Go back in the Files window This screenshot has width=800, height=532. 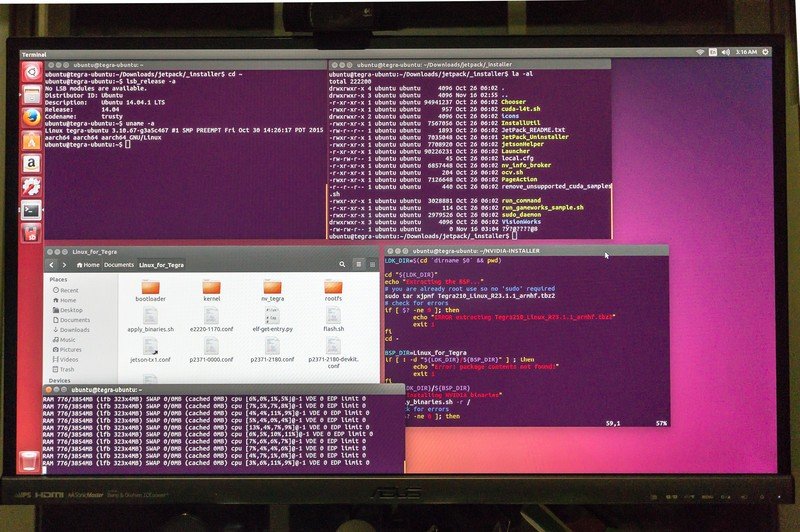tap(52, 265)
